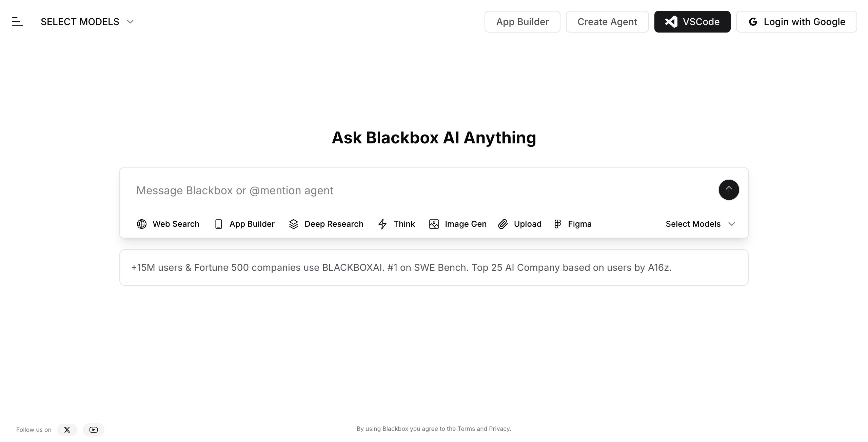Open the sidebar hamburger menu
The image size is (868, 442).
(18, 22)
